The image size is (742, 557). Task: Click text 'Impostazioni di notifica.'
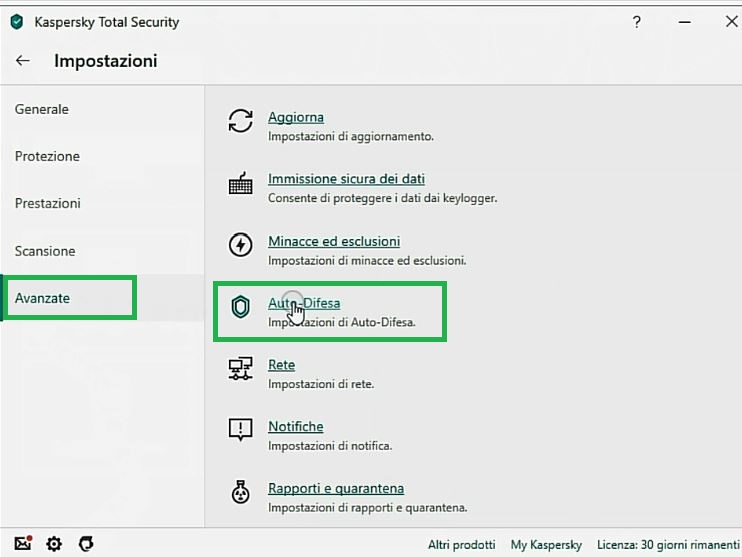[x=330, y=446]
